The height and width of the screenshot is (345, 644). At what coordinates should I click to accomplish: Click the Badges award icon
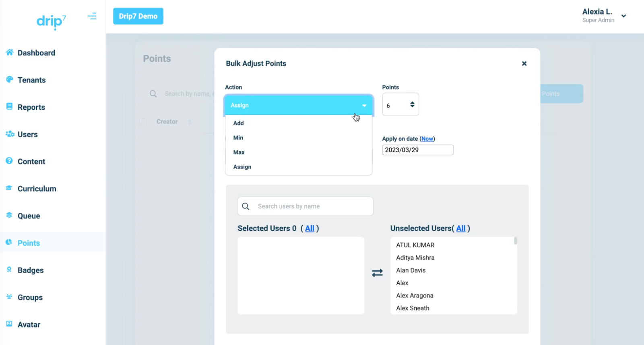tap(9, 269)
